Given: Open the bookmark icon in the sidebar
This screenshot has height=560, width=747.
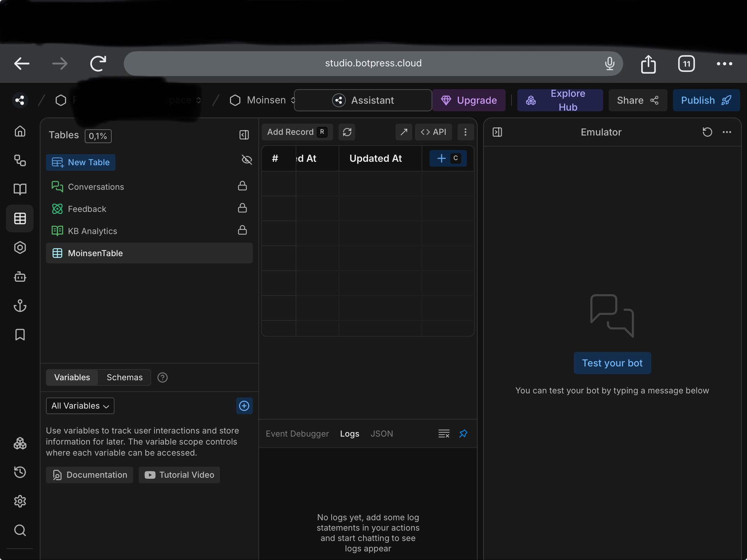Looking at the screenshot, I should click(20, 335).
